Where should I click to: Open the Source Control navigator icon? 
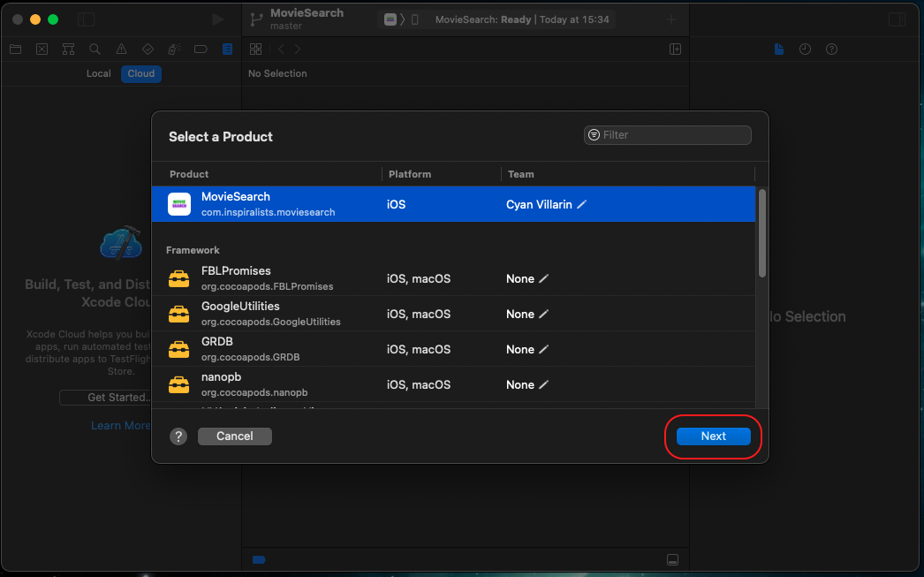coord(42,49)
